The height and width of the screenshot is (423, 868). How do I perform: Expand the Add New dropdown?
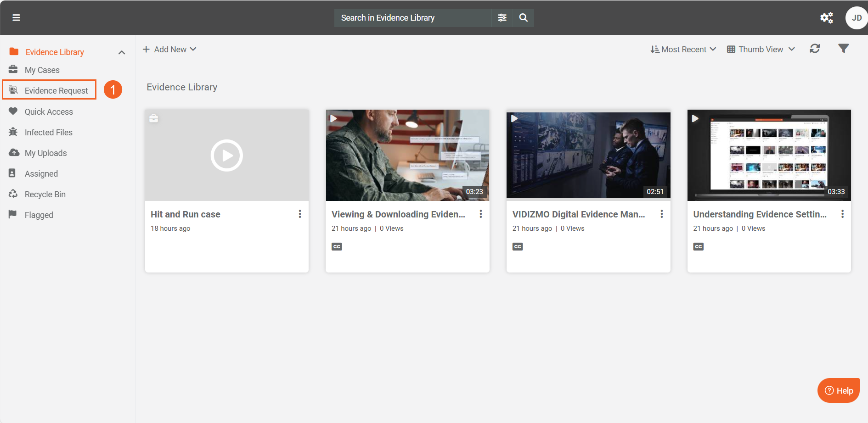(169, 49)
